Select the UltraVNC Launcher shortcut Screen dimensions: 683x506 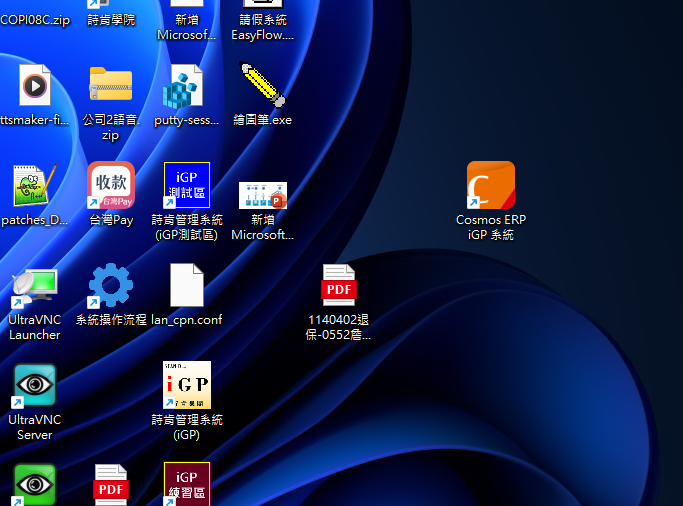35,287
